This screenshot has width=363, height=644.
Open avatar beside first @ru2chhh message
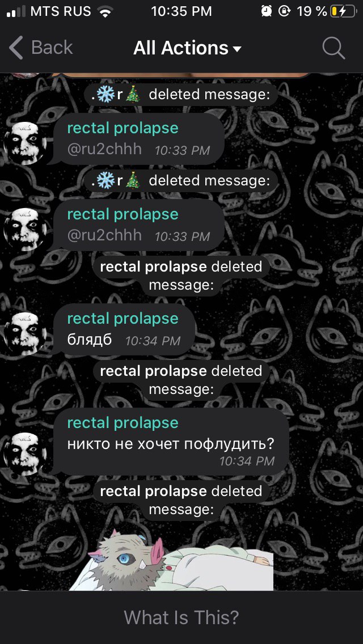(x=26, y=142)
